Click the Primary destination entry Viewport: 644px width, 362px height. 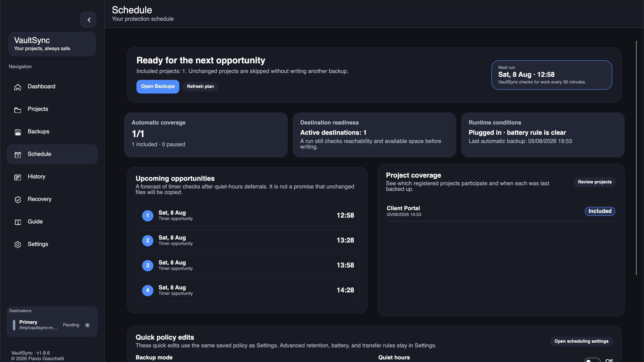[52, 325]
